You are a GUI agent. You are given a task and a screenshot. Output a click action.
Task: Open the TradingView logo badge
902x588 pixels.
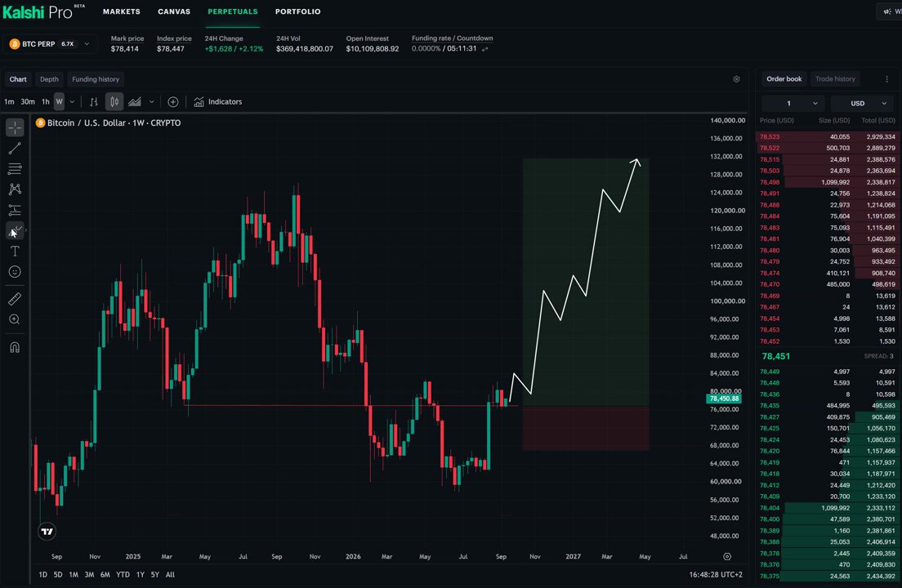pyautogui.click(x=47, y=532)
